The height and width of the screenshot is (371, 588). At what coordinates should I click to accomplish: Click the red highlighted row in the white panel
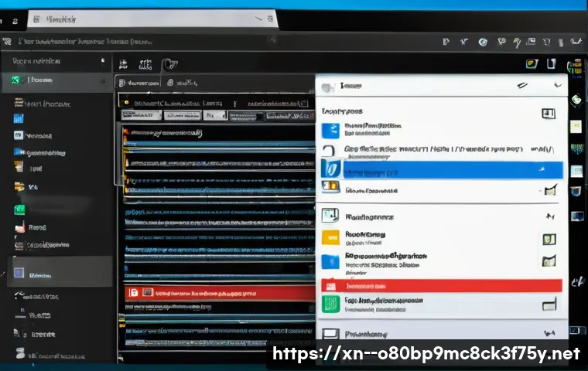pyautogui.click(x=441, y=285)
